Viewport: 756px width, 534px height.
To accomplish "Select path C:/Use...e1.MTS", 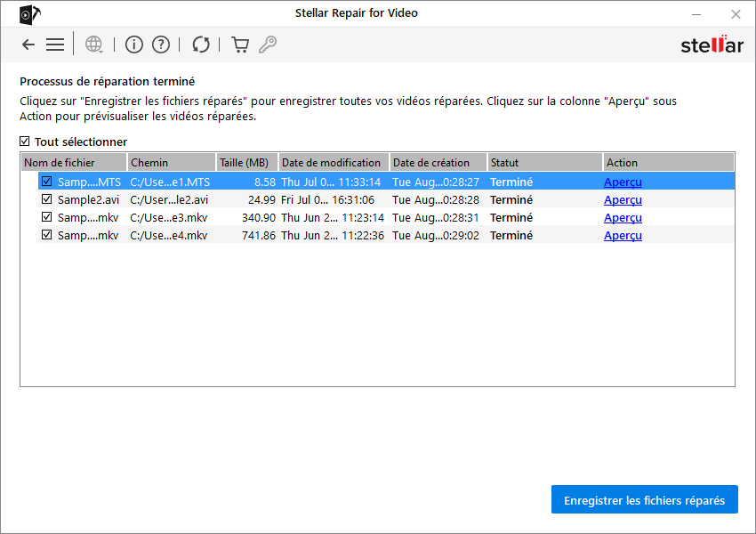I will click(170, 182).
